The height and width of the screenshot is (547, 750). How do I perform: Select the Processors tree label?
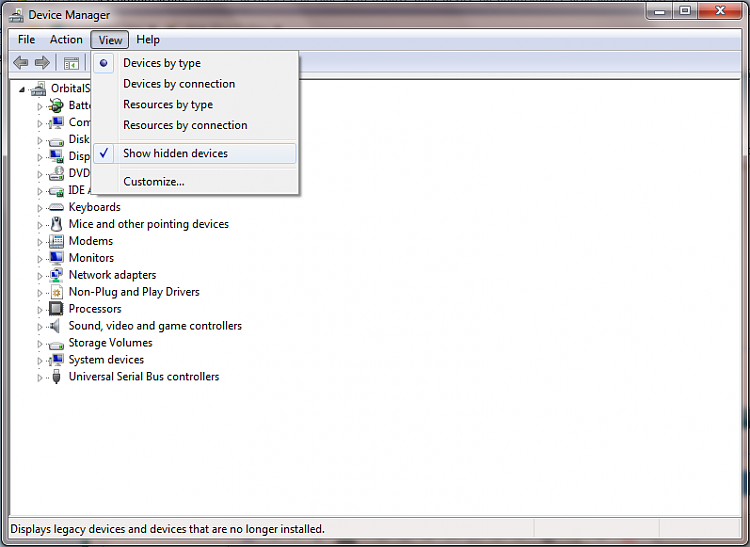coord(95,309)
